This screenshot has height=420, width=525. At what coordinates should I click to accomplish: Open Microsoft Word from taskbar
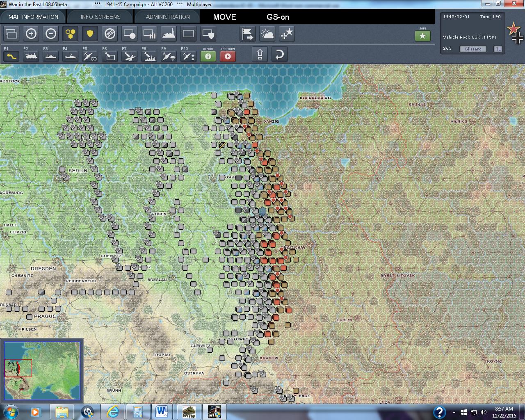click(x=162, y=412)
